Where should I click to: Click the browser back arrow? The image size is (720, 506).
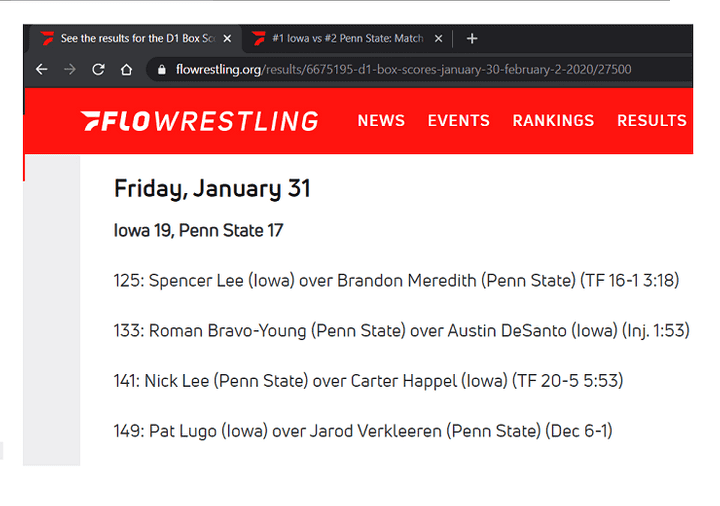(x=41, y=70)
